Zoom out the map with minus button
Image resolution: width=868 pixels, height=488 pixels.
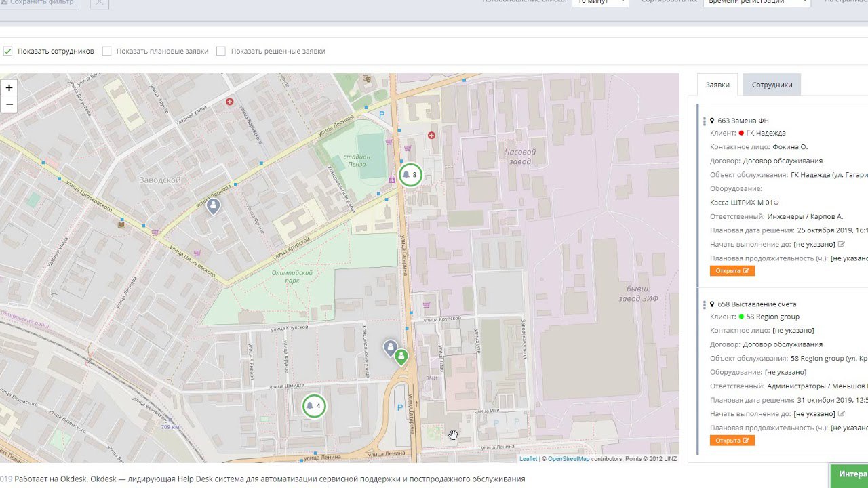click(x=9, y=104)
